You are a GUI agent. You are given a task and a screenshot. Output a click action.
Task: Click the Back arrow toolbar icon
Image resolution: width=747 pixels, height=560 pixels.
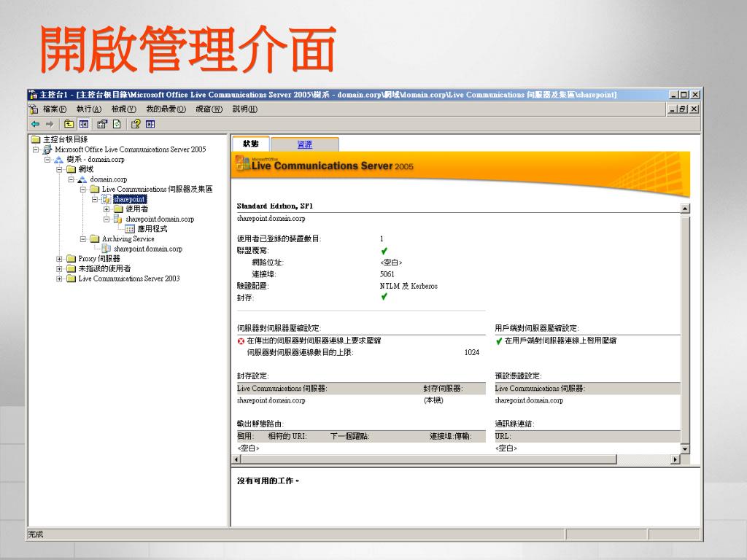[x=35, y=124]
